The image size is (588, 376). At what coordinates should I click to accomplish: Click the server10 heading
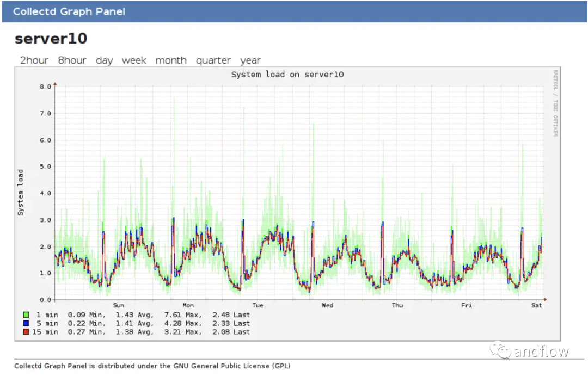click(x=51, y=39)
